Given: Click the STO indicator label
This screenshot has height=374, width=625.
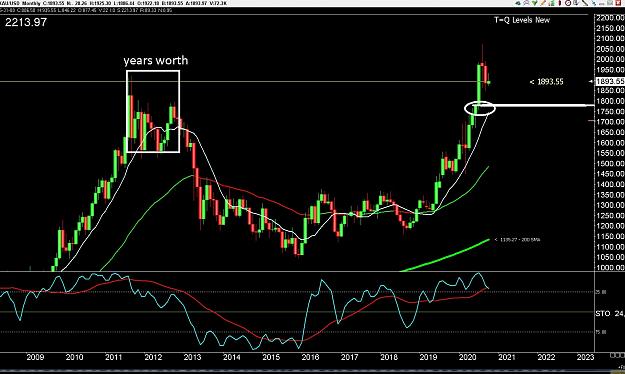Looking at the screenshot, I should tap(603, 314).
